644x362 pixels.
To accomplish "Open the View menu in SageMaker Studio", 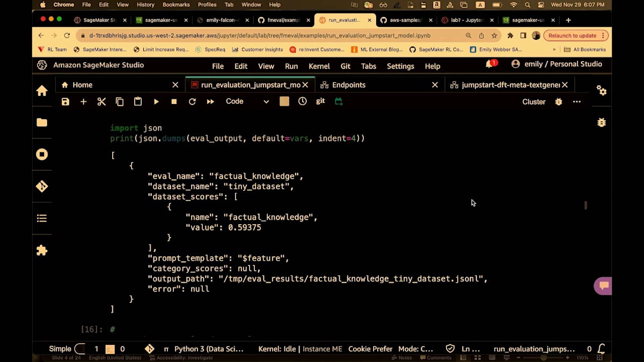I will point(266,66).
